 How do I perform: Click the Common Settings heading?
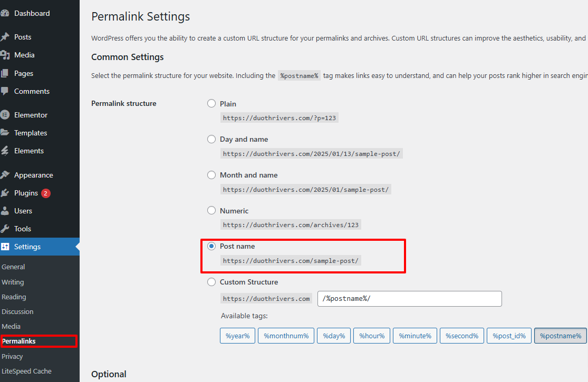click(x=128, y=57)
